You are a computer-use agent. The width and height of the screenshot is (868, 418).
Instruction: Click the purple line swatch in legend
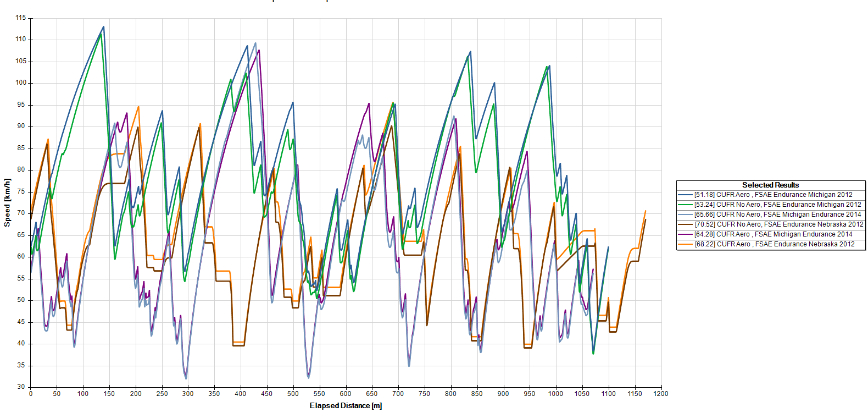coord(685,234)
